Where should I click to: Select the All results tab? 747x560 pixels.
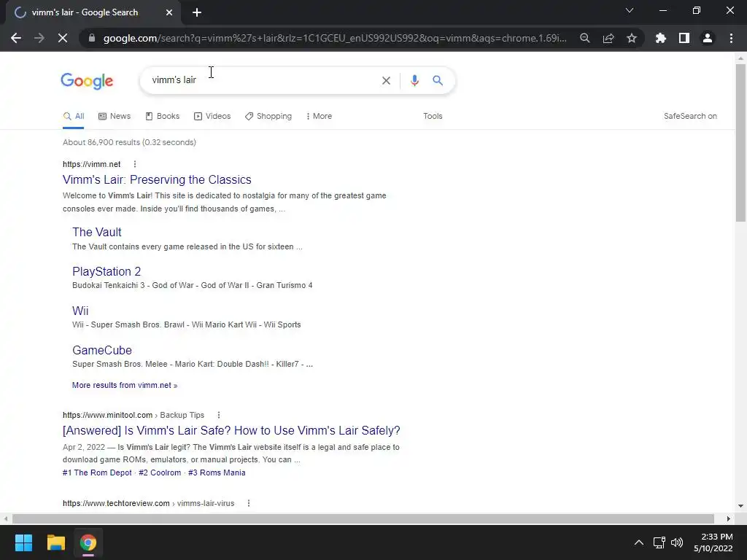pos(74,116)
